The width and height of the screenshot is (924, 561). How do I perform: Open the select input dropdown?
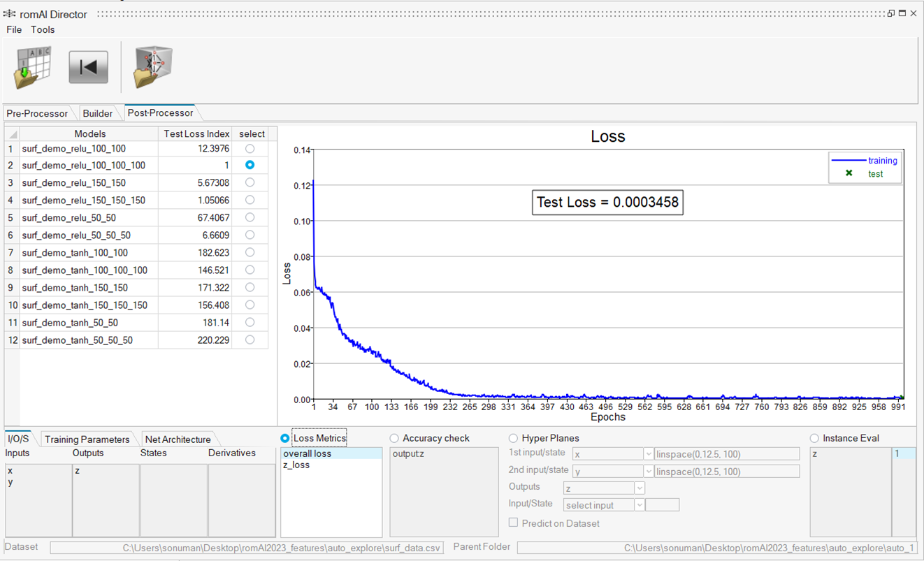(x=639, y=504)
